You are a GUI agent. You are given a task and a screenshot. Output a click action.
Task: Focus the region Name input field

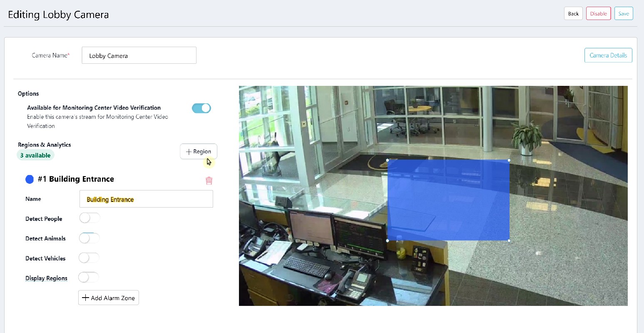click(146, 199)
